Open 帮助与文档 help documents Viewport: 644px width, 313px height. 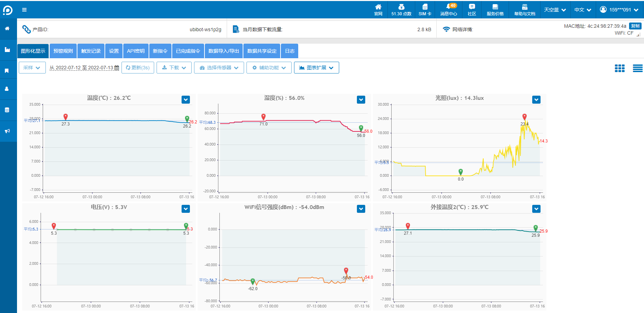coord(525,10)
